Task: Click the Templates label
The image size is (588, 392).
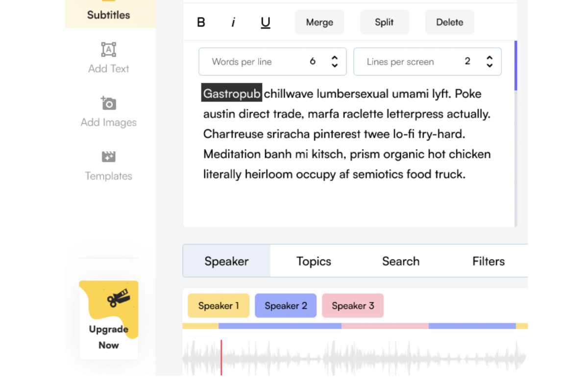Action: 109,176
